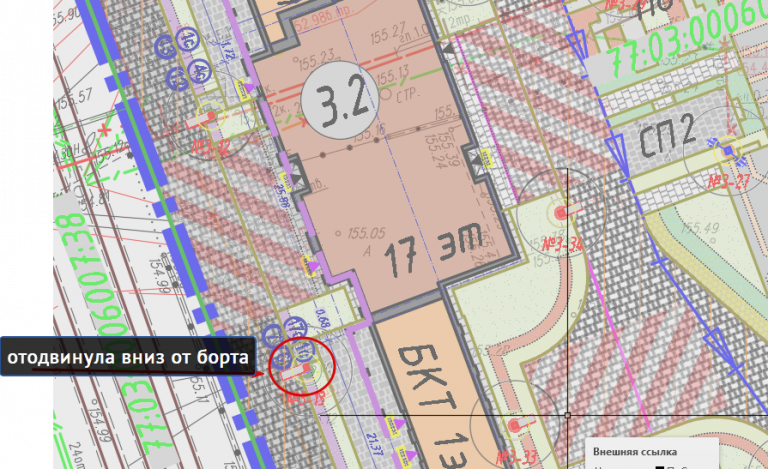Viewport: 768px width, 469px height.
Task: Click the elevation mark 155.49
Action: (699, 228)
